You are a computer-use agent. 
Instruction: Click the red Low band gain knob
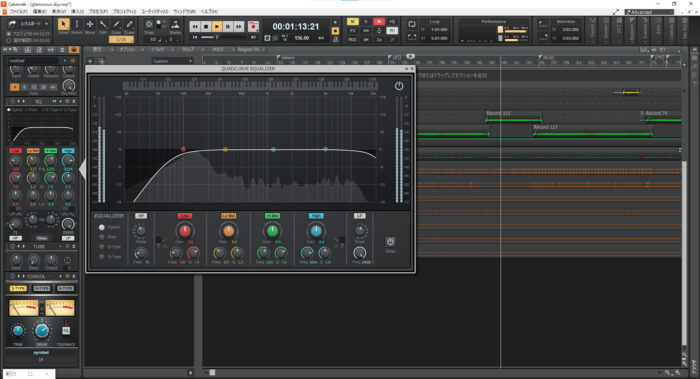[x=184, y=231]
